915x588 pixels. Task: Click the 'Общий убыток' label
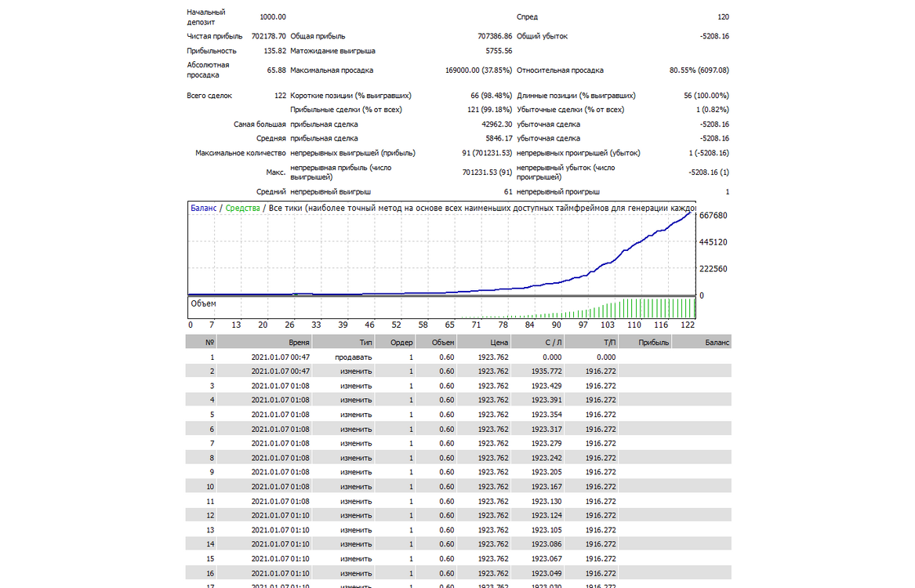coord(542,36)
